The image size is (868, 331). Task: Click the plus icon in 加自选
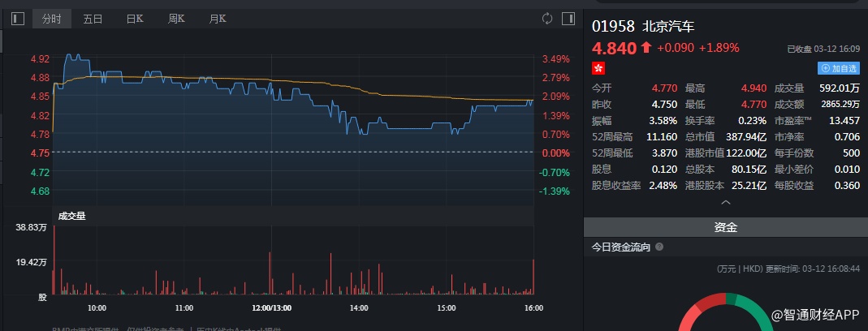[825, 68]
